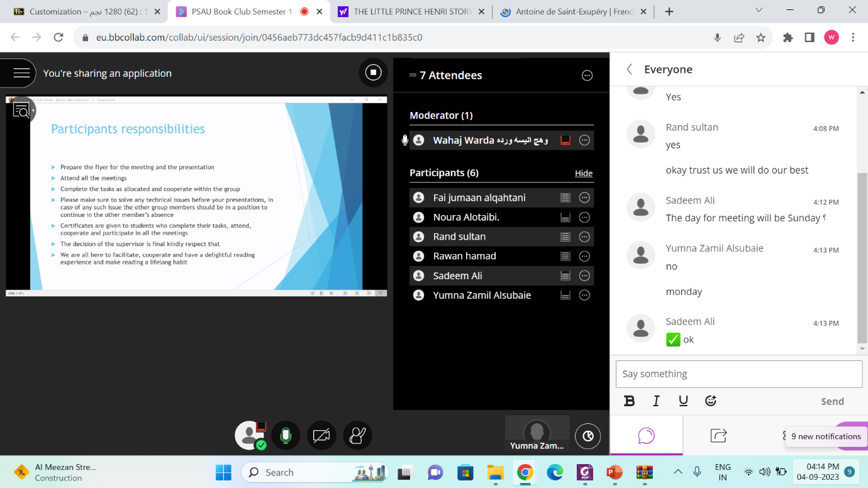The height and width of the screenshot is (488, 868).
Task: Open the Collaborate session menu
Action: 21,73
